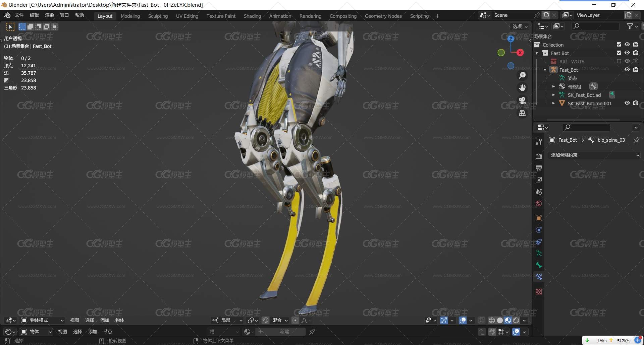This screenshot has width=644, height=345.
Task: Open the 文件 file menu
Action: click(x=19, y=15)
